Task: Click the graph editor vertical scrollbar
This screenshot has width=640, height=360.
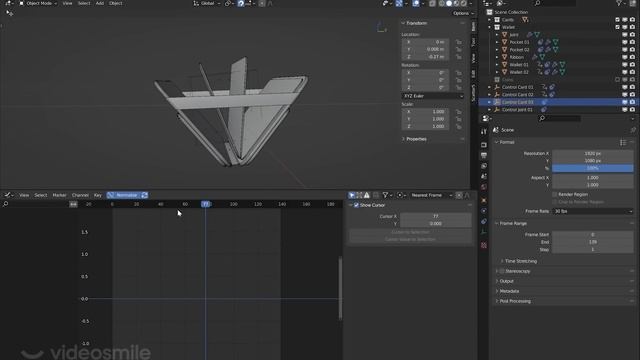Action: pyautogui.click(x=340, y=288)
